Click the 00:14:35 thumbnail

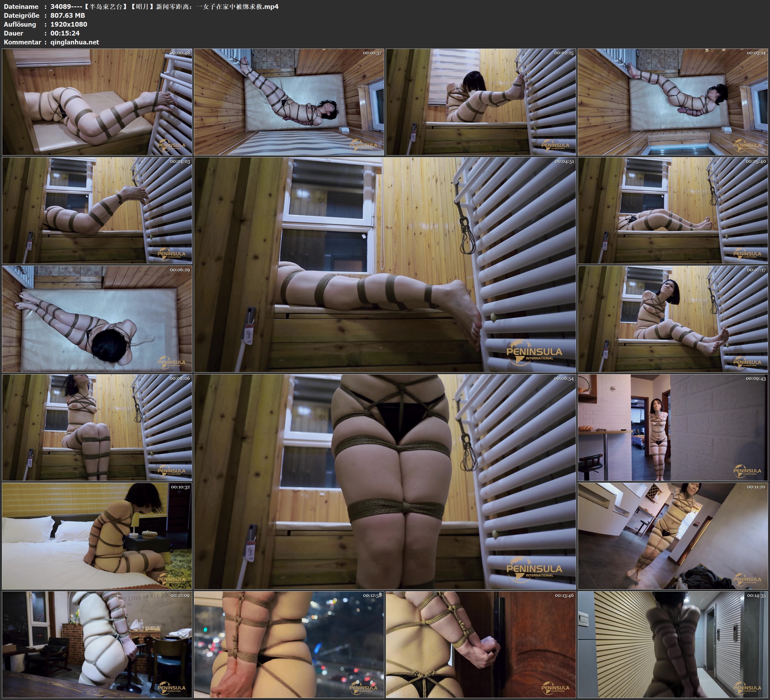673,644
